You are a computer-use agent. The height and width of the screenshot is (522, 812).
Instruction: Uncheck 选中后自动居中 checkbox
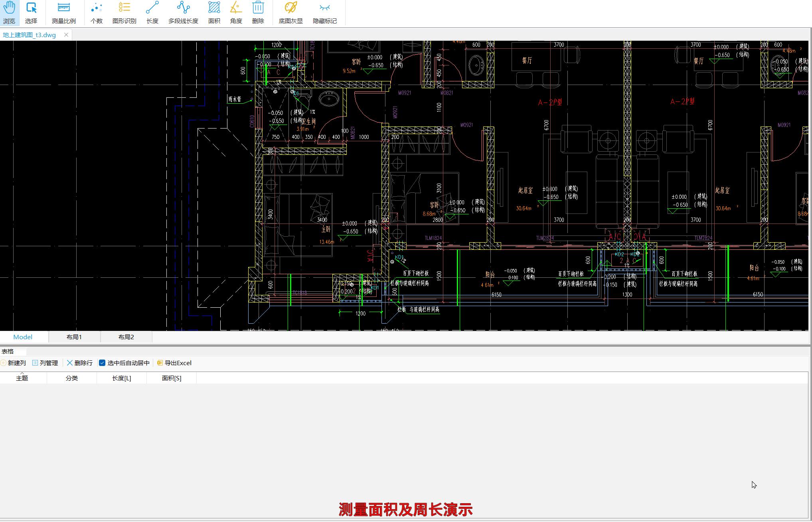click(x=102, y=363)
